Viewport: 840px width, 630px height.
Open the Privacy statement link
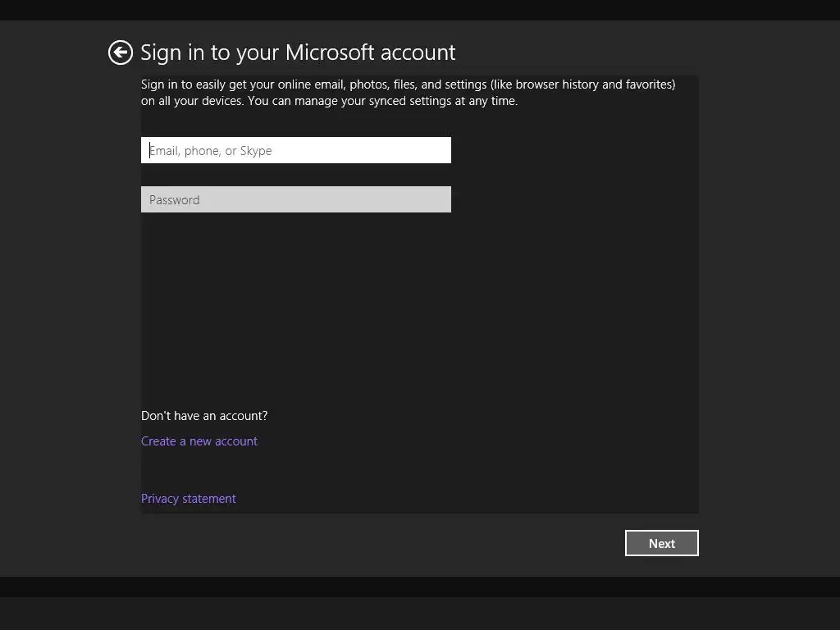(188, 499)
